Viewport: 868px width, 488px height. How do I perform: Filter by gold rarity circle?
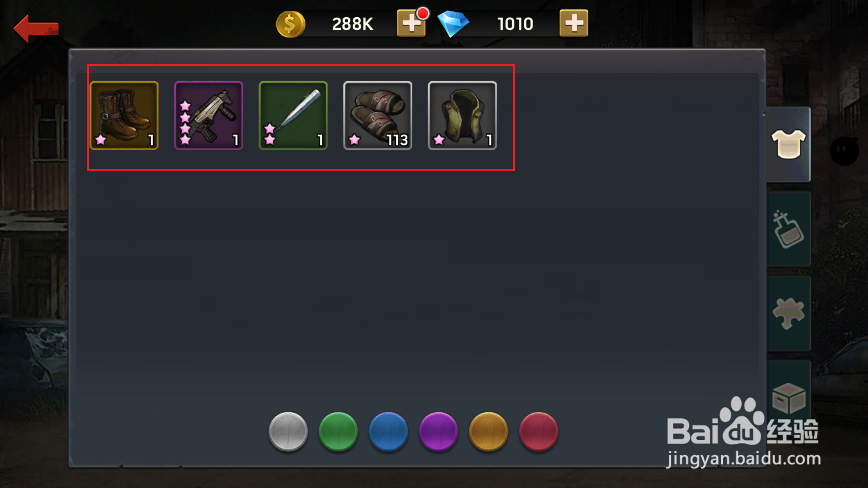[489, 431]
